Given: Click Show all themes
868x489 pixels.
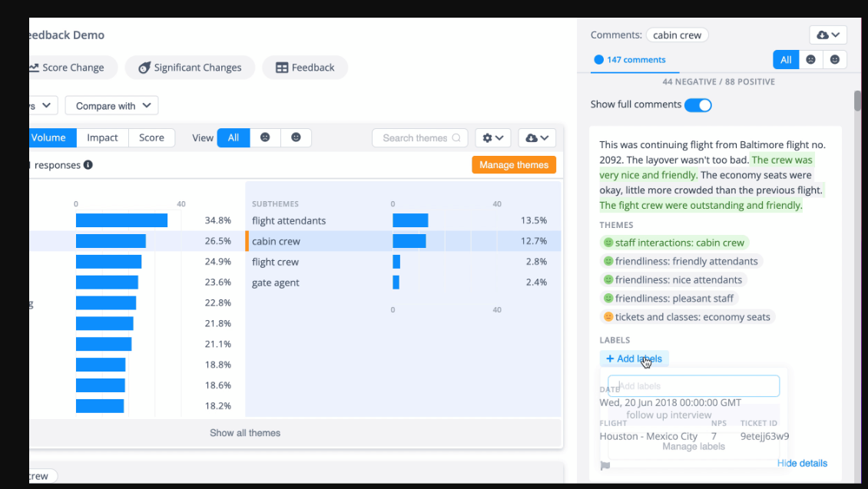Looking at the screenshot, I should point(245,433).
